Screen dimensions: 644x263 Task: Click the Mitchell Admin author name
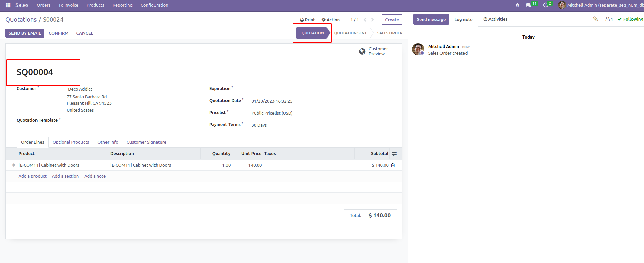point(444,46)
